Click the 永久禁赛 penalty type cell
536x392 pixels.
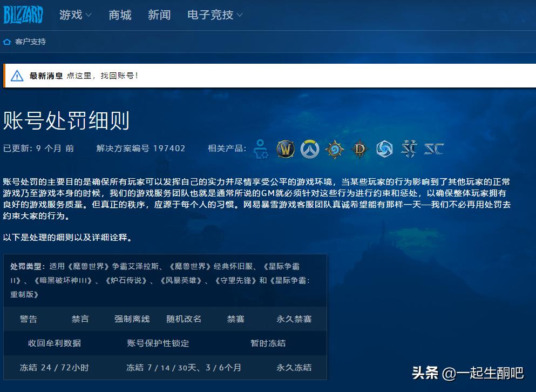[294, 319]
